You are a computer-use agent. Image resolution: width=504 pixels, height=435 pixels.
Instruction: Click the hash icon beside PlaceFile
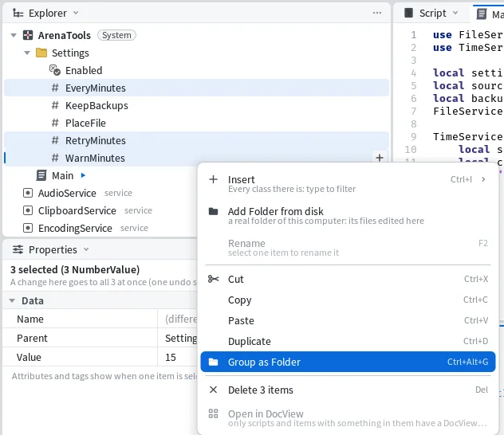coord(55,123)
